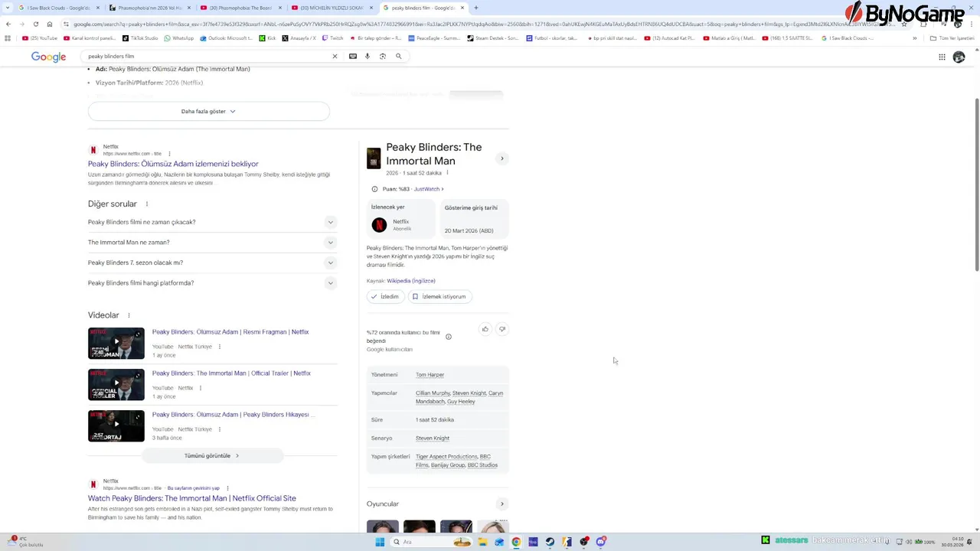The width and height of the screenshot is (980, 551).
Task: Start voice search with the microphone icon
Action: pos(367,56)
